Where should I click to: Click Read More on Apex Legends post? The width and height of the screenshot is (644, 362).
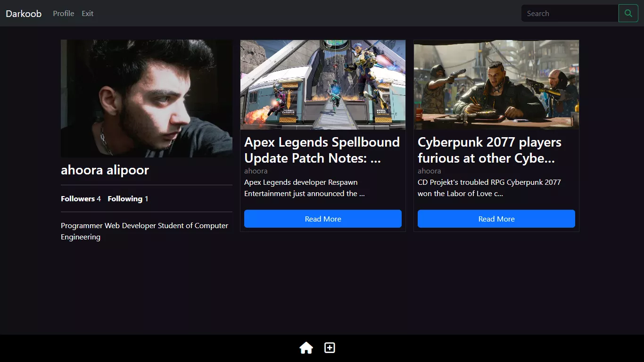(323, 219)
